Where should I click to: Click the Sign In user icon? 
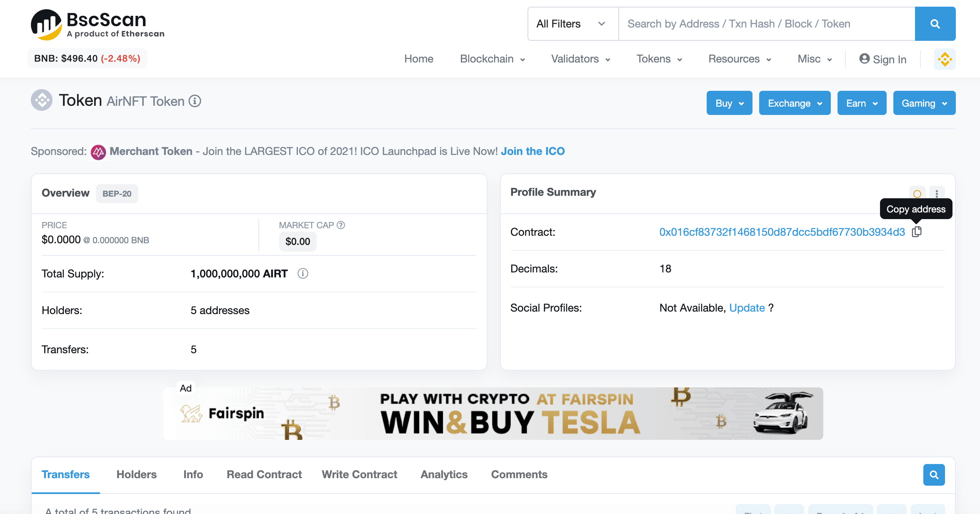point(864,59)
